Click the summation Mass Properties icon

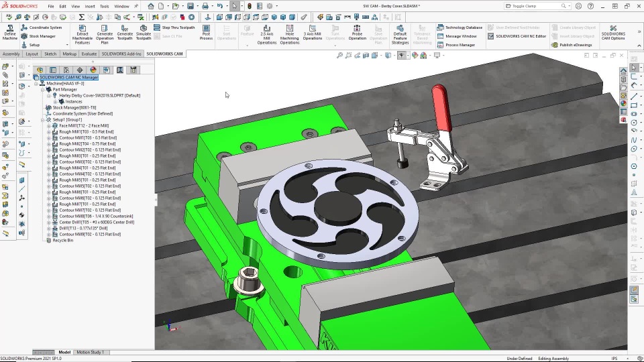81,17
